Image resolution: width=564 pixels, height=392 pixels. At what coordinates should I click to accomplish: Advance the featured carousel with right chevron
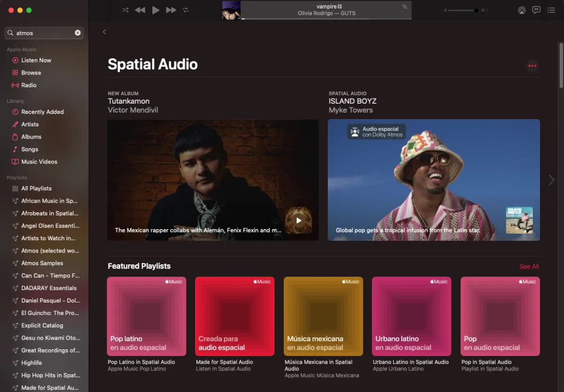pos(551,180)
